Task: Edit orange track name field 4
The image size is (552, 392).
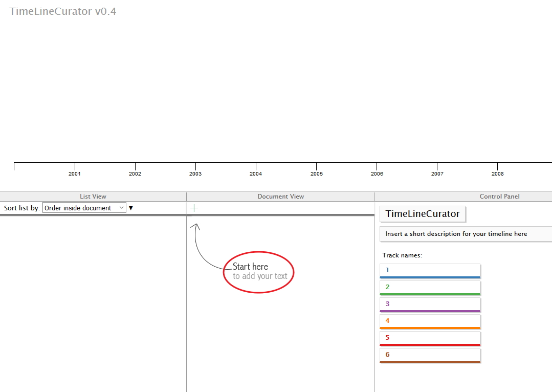Action: click(430, 321)
